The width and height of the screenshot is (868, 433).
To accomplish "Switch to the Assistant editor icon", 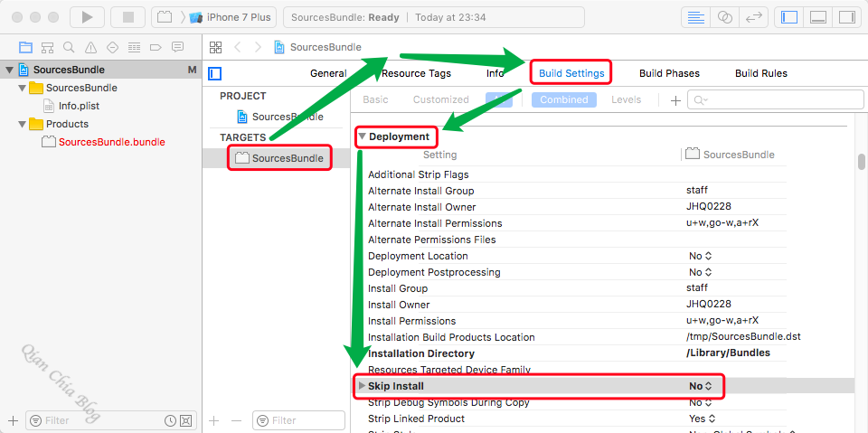I will [724, 17].
